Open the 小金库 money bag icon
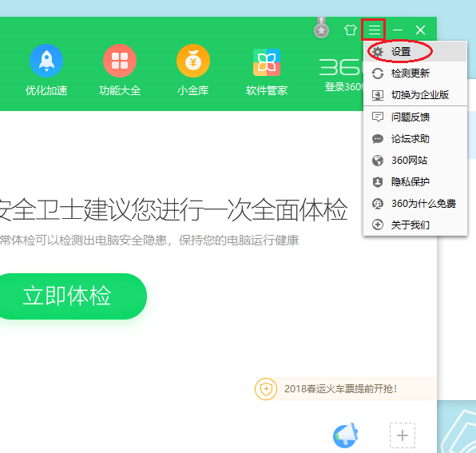The image size is (476, 453). [193, 61]
